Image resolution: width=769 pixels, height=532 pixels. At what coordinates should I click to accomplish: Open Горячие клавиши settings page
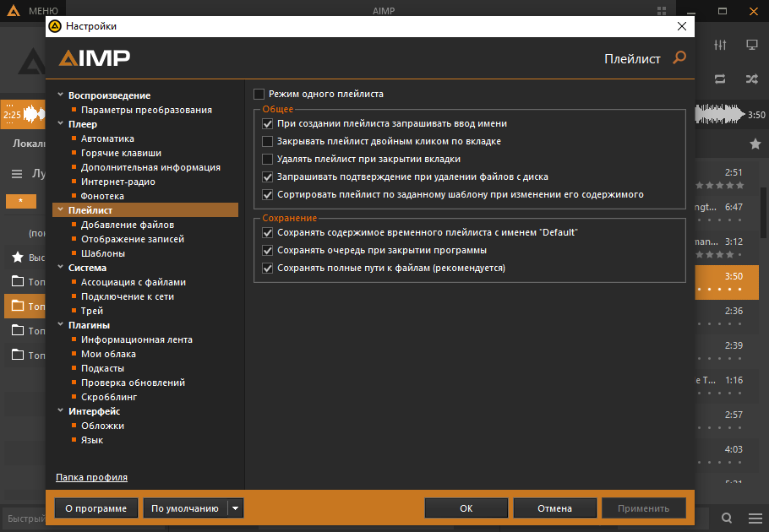tap(121, 153)
